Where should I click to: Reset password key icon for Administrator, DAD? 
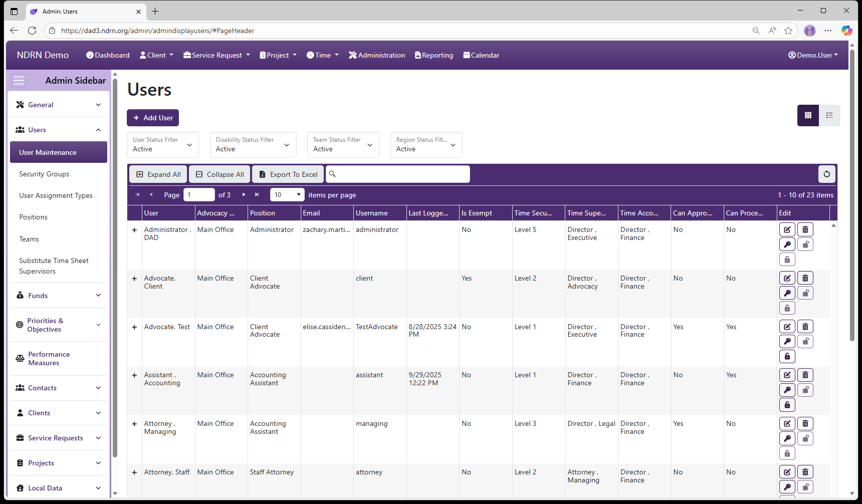[x=787, y=244]
